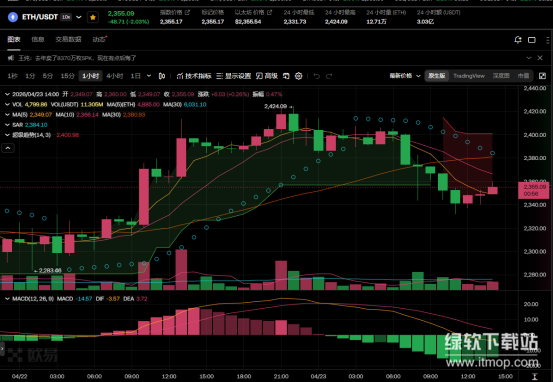Viewport: 553px width, 382px height.
Task: Collapse the SAR indicator row
Action: click(x=7, y=125)
